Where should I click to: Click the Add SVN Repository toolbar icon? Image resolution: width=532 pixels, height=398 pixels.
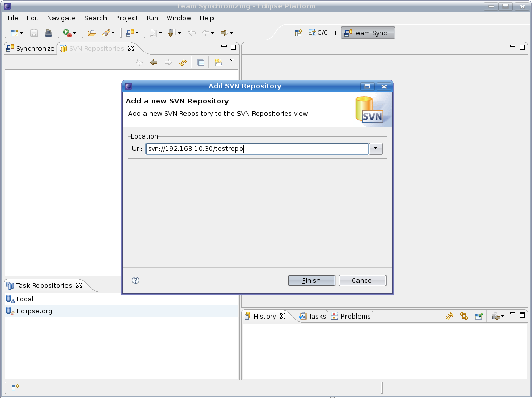(219, 62)
